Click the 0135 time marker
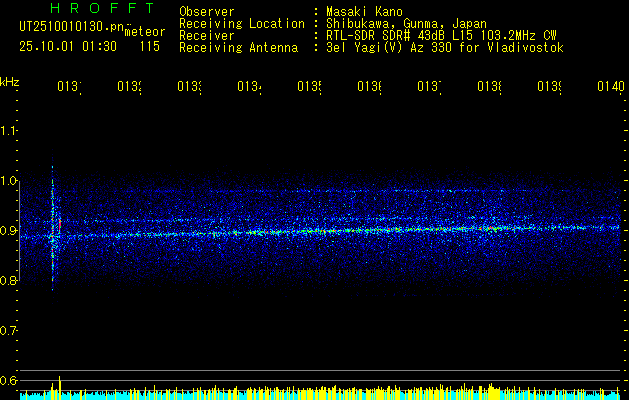The image size is (629, 400). tap(309, 86)
